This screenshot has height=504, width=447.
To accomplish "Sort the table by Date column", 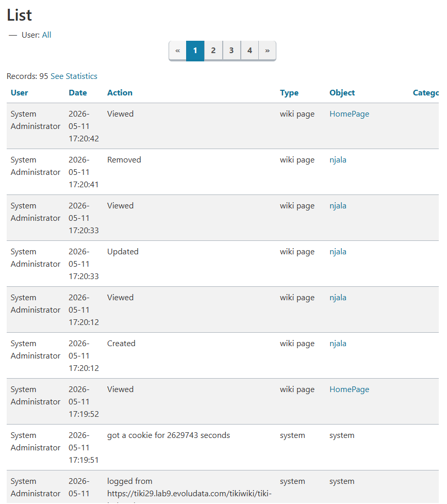I will click(x=78, y=93).
